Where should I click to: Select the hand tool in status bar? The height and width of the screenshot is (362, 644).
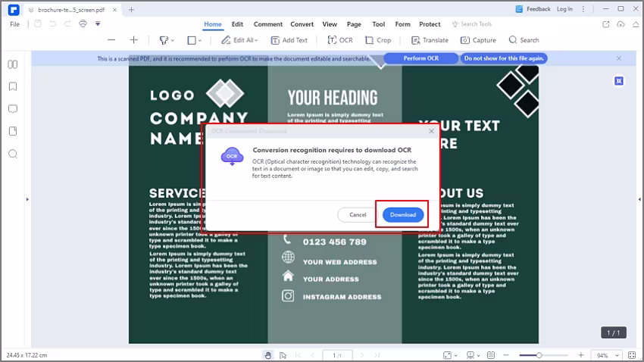[267, 355]
